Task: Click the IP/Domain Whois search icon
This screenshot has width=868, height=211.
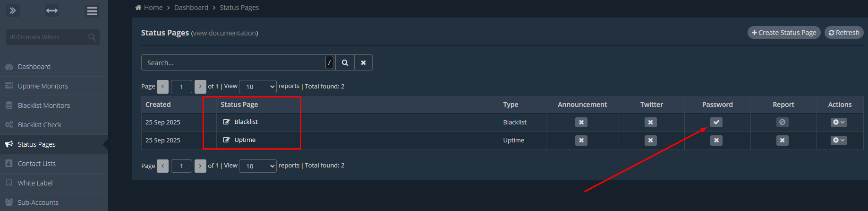Action: click(92, 37)
